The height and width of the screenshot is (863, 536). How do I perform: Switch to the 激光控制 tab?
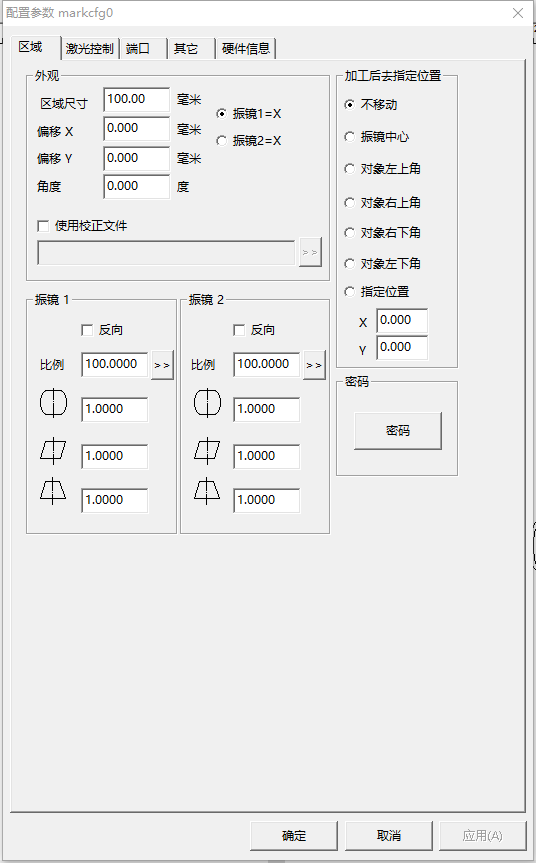tap(90, 48)
